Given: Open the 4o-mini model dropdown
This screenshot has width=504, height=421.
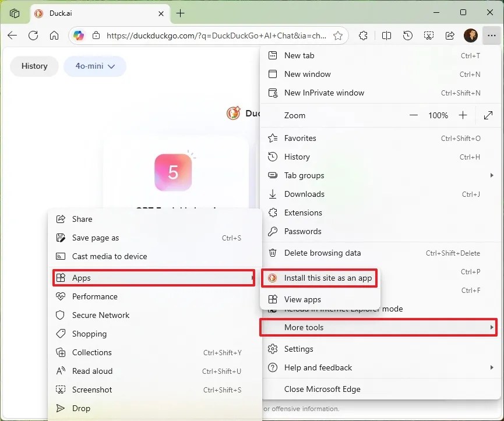Looking at the screenshot, I should click(95, 66).
